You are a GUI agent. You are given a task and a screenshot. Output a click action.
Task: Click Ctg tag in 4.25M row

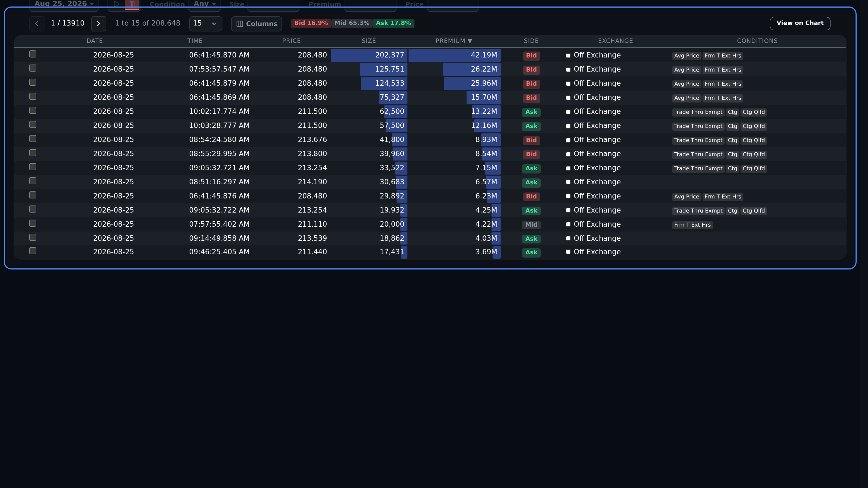click(x=732, y=211)
